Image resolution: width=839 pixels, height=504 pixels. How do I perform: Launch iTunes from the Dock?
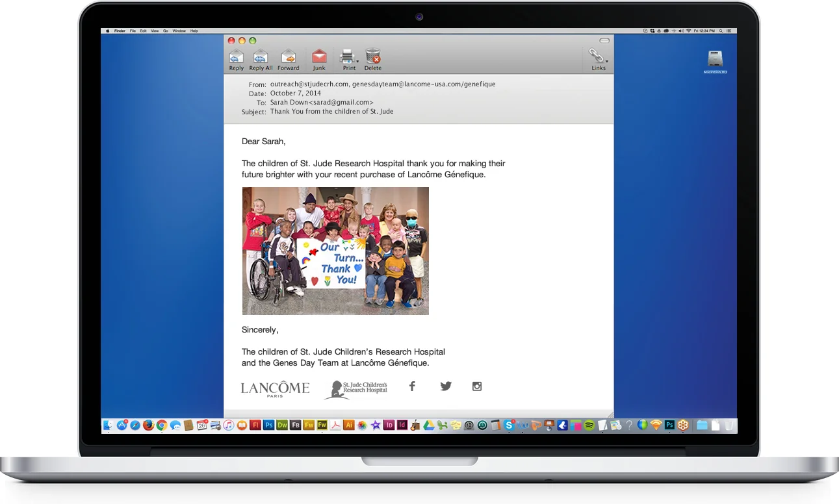(229, 425)
